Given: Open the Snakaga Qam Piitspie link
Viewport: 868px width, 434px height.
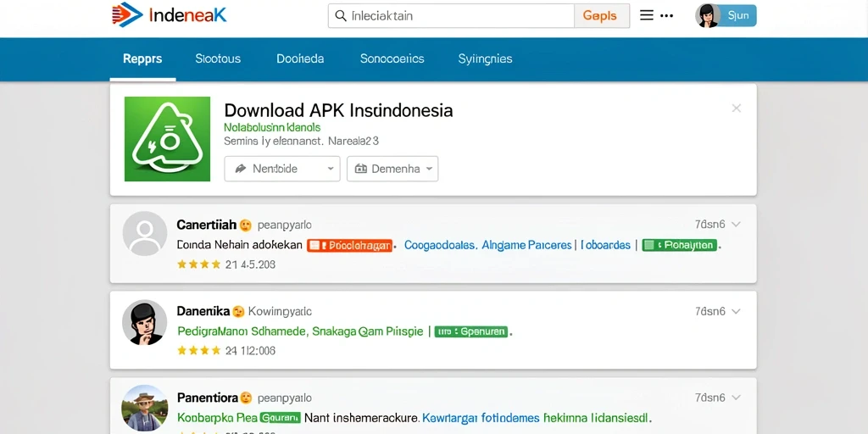Looking at the screenshot, I should [368, 331].
